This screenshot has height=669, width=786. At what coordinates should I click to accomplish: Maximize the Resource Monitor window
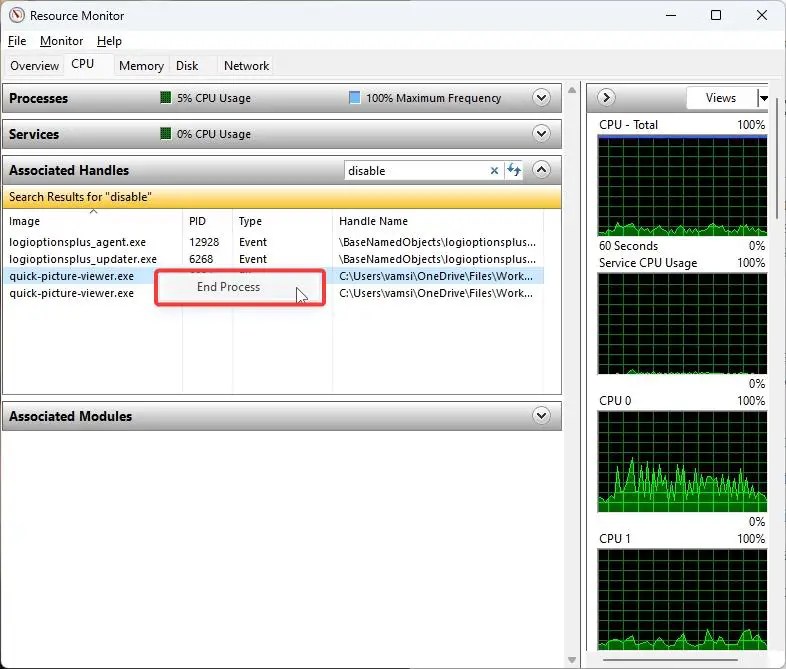(x=716, y=16)
